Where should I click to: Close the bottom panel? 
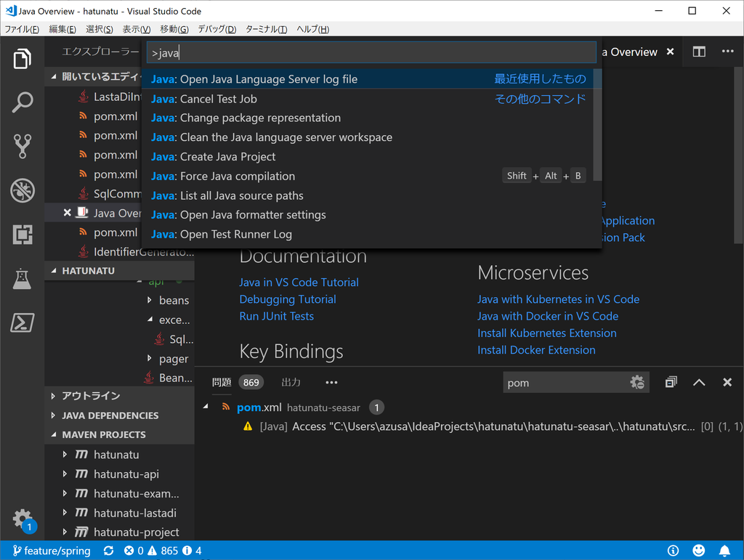click(x=727, y=382)
